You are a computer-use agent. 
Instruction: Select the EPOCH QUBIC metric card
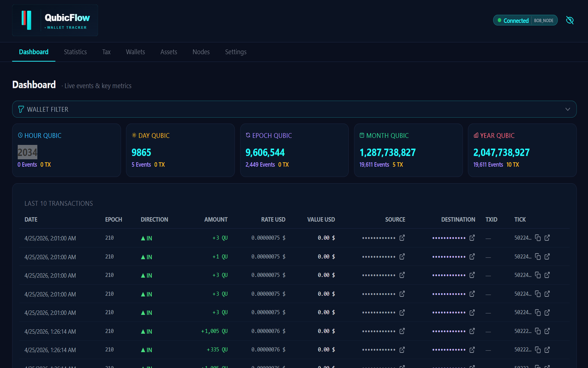(x=294, y=150)
